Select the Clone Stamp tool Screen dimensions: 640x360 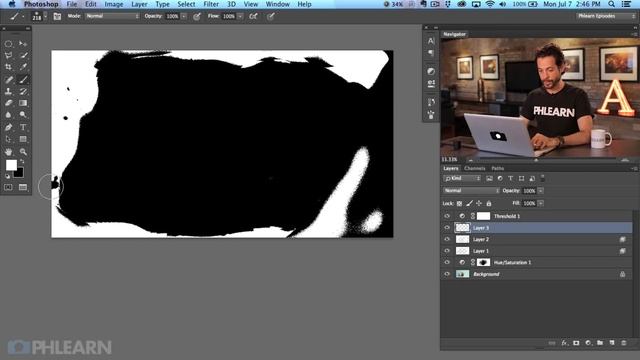(x=9, y=91)
